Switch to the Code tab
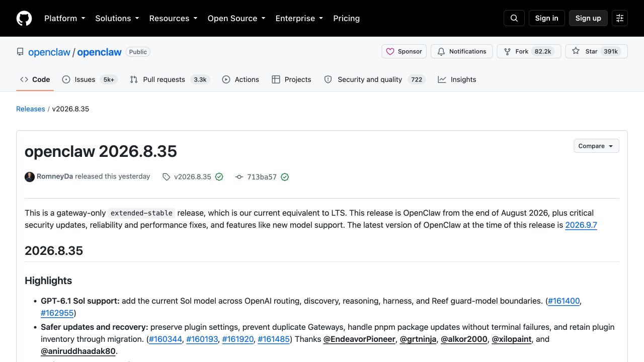Screen dimensions: 644x362 [35, 79]
